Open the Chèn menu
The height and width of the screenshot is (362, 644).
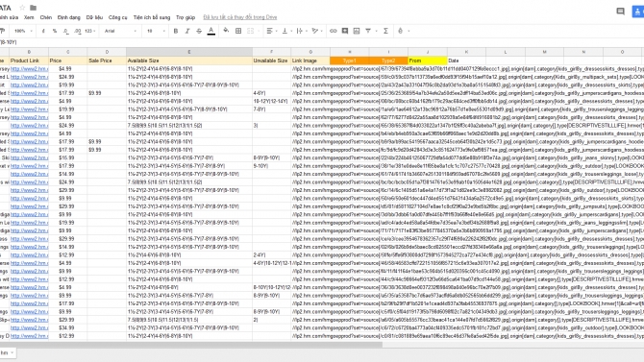point(46,17)
